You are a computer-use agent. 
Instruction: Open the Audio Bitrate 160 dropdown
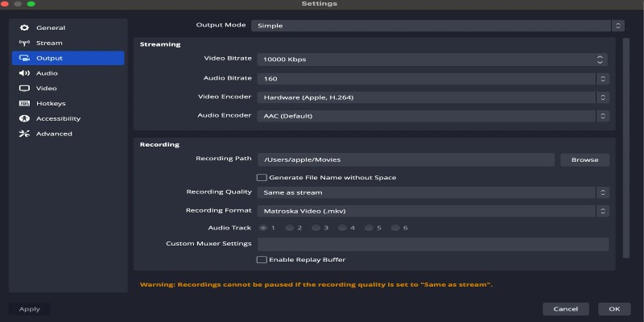click(433, 79)
